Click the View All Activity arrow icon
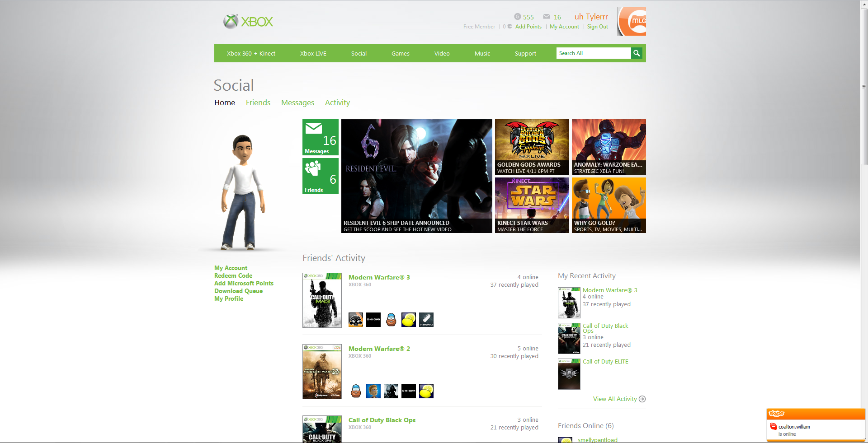Image resolution: width=868 pixels, height=443 pixels. [642, 399]
